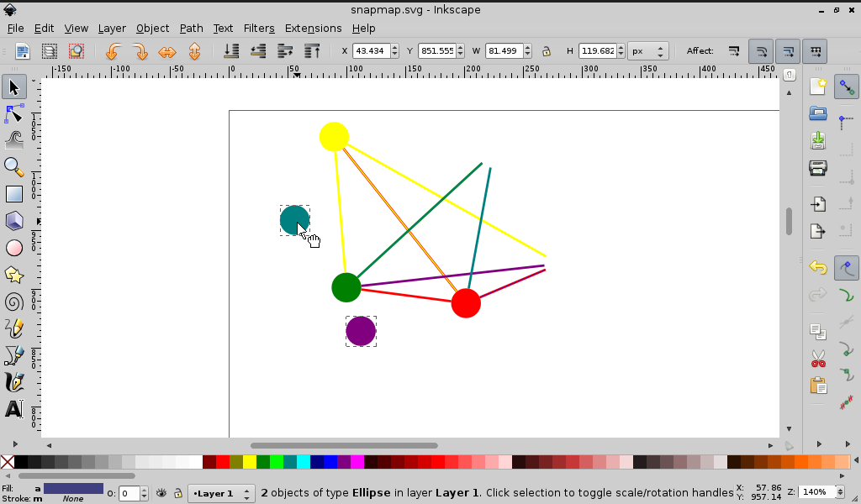Toggle the enable snapping button
861x504 pixels.
click(x=846, y=87)
